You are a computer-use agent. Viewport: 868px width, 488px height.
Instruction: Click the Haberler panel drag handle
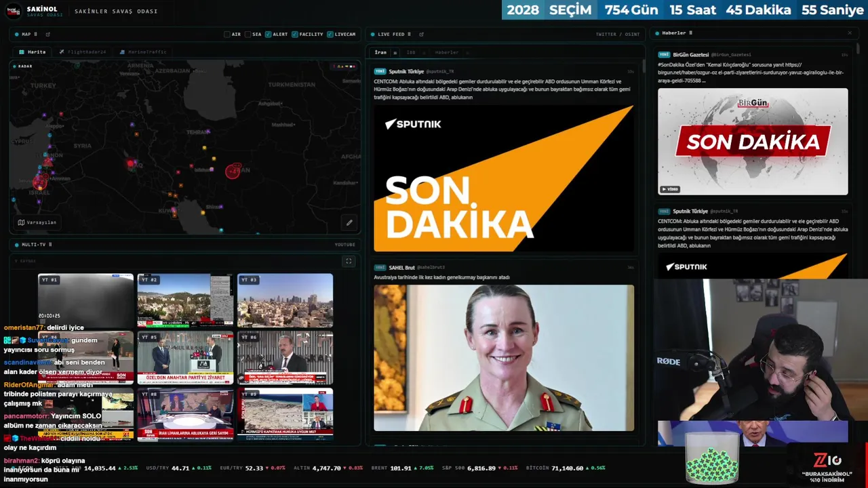tap(690, 33)
